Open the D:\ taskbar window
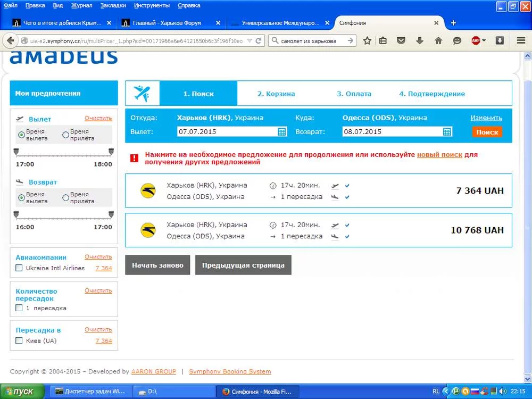 (x=173, y=391)
